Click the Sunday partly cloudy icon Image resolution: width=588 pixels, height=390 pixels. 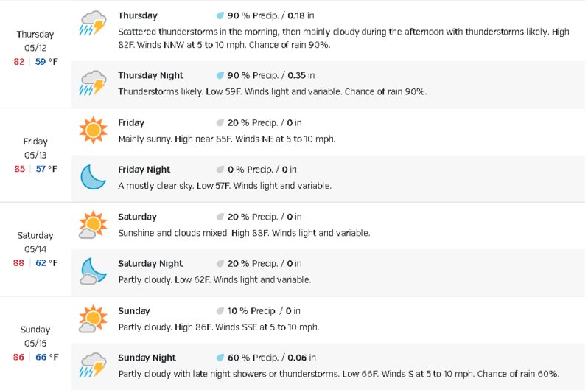tap(93, 318)
